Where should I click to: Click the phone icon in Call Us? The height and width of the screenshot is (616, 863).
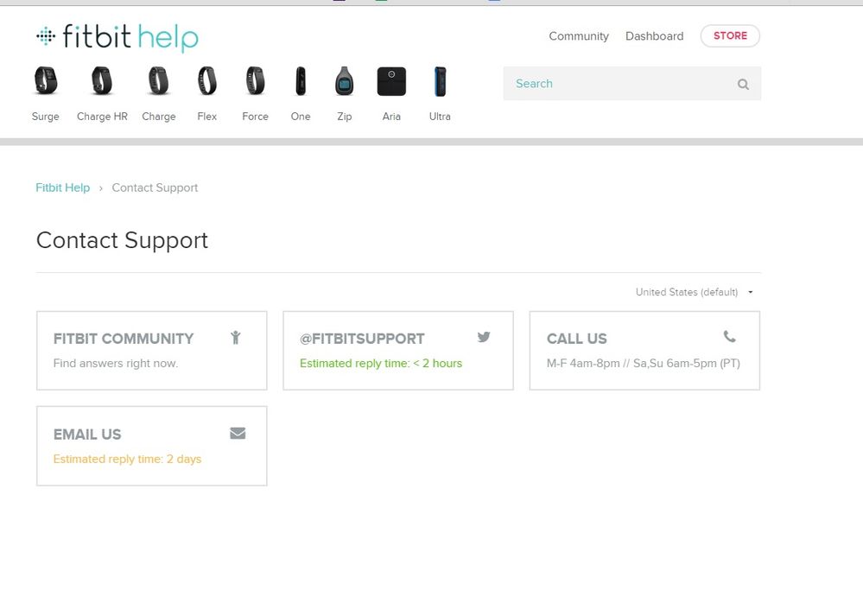click(730, 336)
